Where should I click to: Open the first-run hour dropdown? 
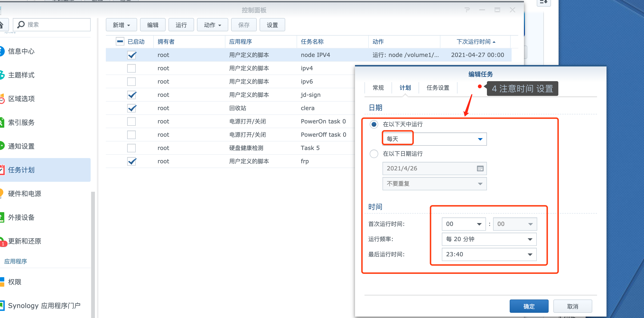[x=464, y=224]
